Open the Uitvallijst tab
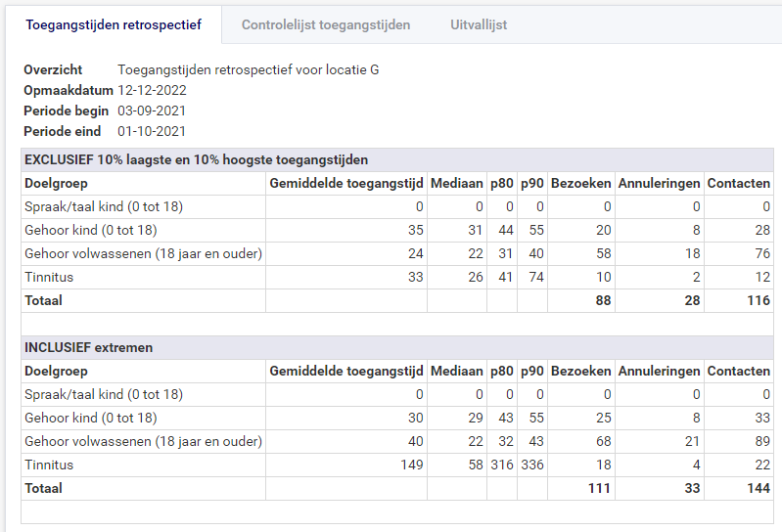 (479, 24)
